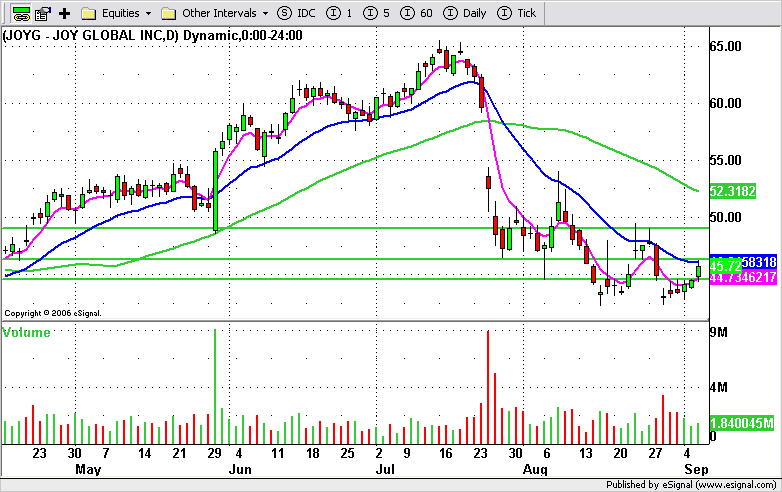Click the 29 date marker before Jun

214,453
